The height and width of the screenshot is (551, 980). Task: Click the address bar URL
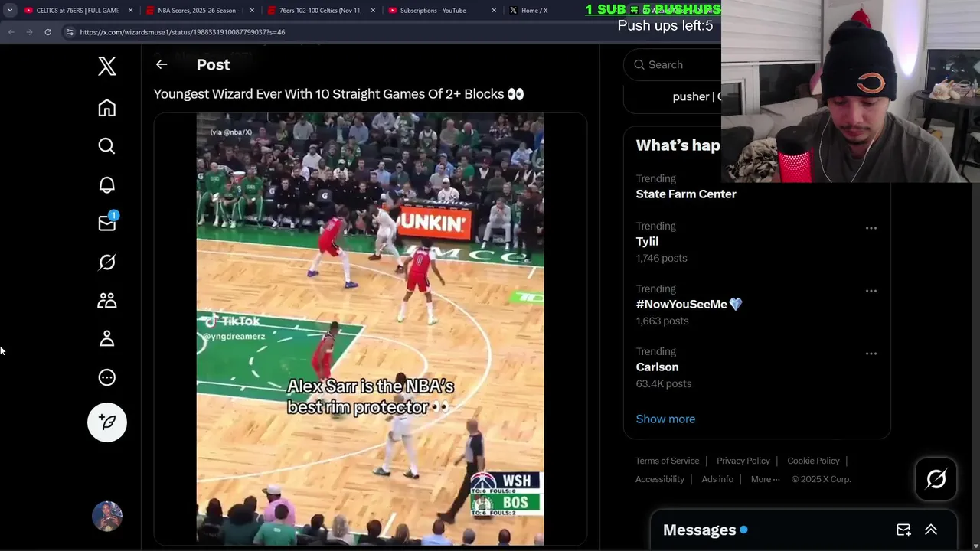tap(182, 32)
